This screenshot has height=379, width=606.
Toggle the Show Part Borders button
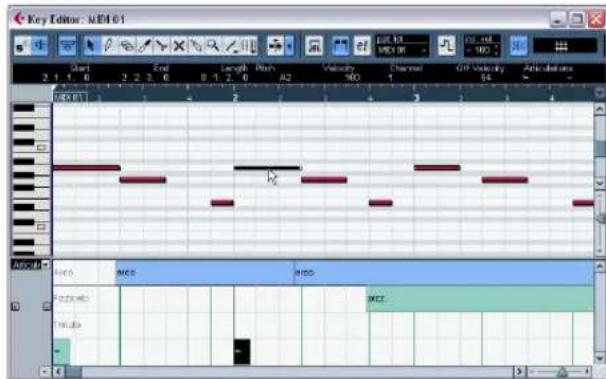[340, 46]
